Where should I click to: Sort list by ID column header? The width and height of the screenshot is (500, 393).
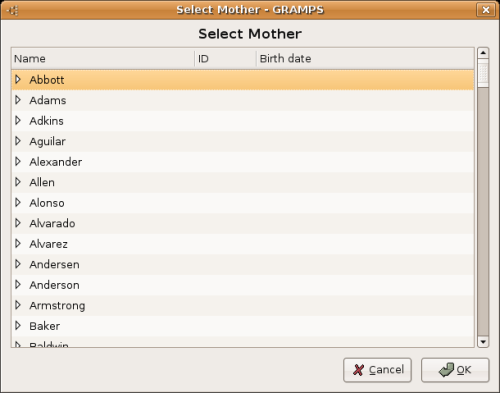[x=225, y=59]
